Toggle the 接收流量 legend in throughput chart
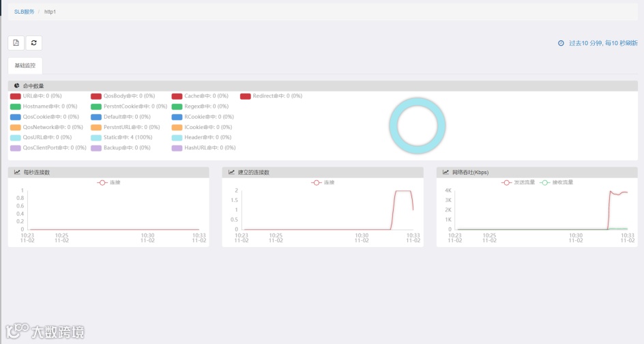644x344 pixels. (557, 182)
